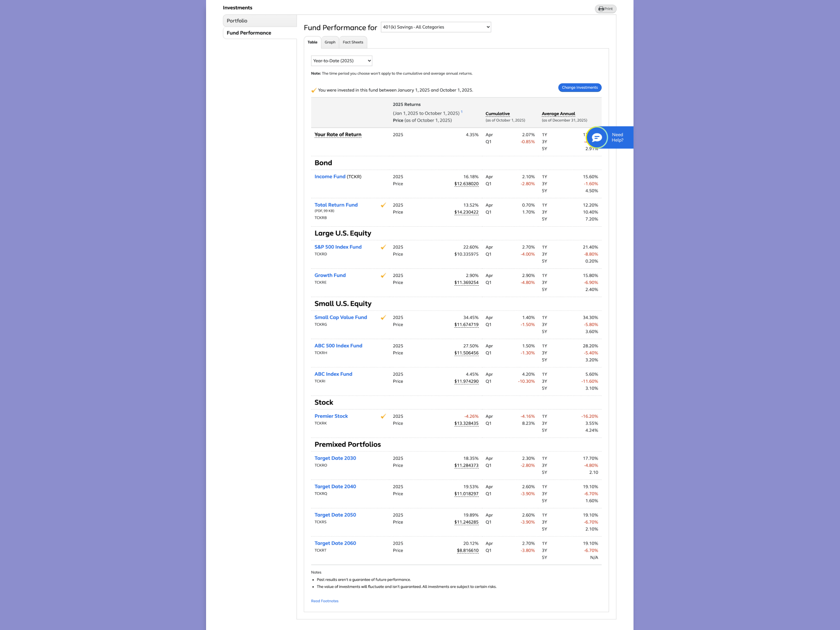The image size is (840, 630).
Task: Open the ABC Index Fund link
Action: coord(333,374)
